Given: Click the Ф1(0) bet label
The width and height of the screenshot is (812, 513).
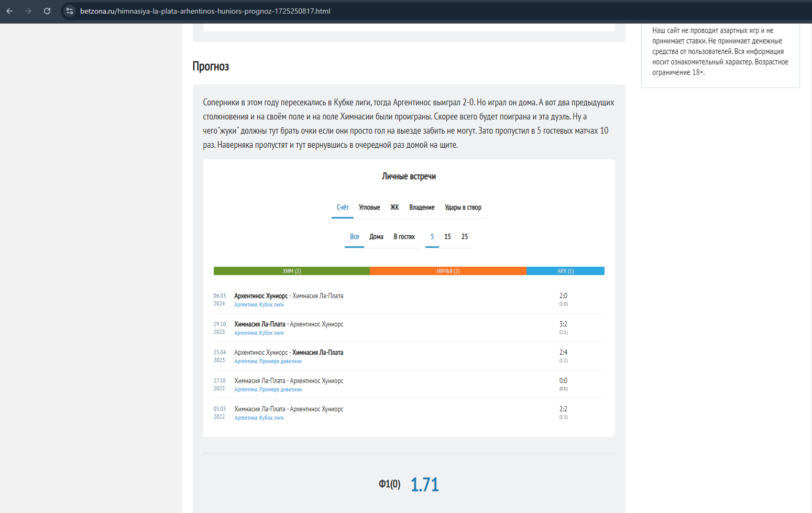Looking at the screenshot, I should (389, 484).
